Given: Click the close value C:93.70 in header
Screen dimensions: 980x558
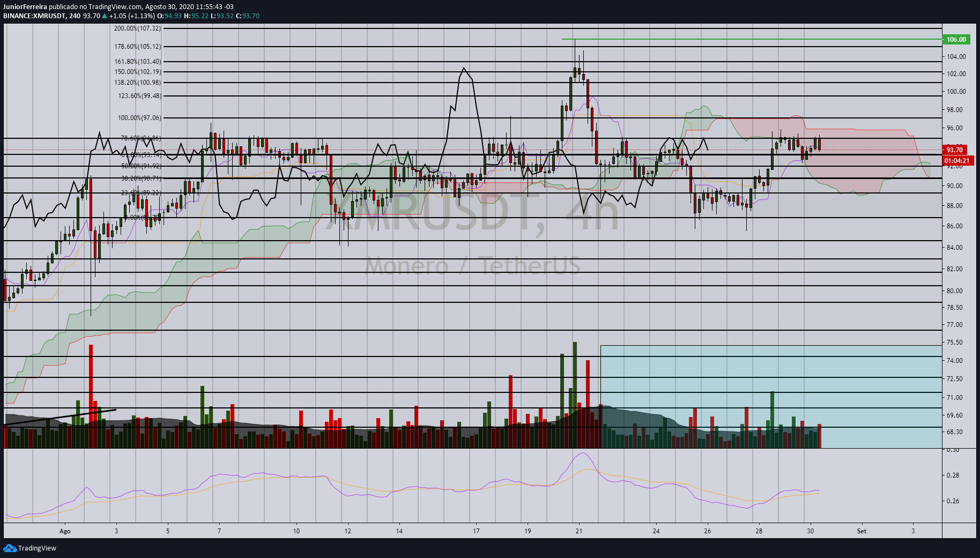Looking at the screenshot, I should 248,16.
